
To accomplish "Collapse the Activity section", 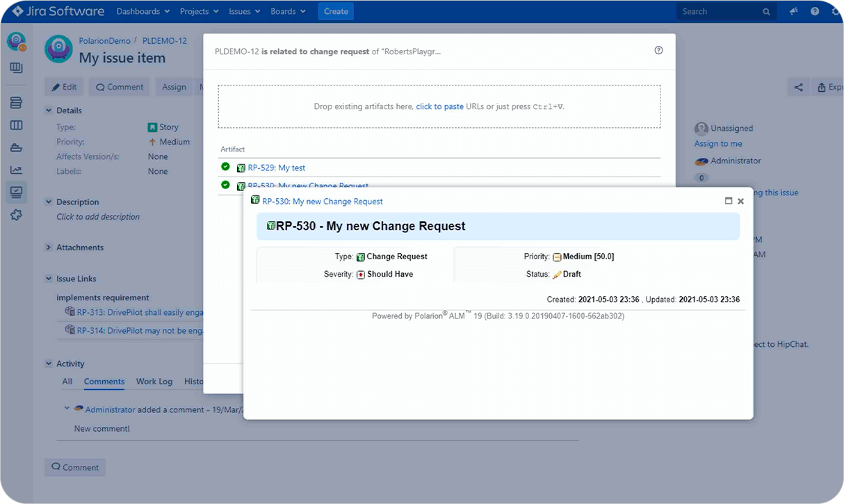I will 49,364.
